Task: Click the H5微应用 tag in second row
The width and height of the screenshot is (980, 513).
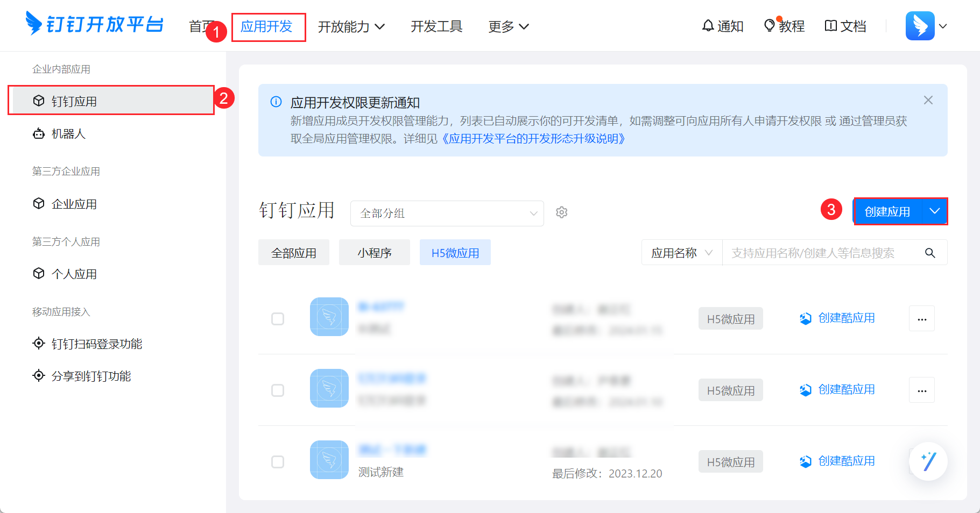Action: click(731, 390)
